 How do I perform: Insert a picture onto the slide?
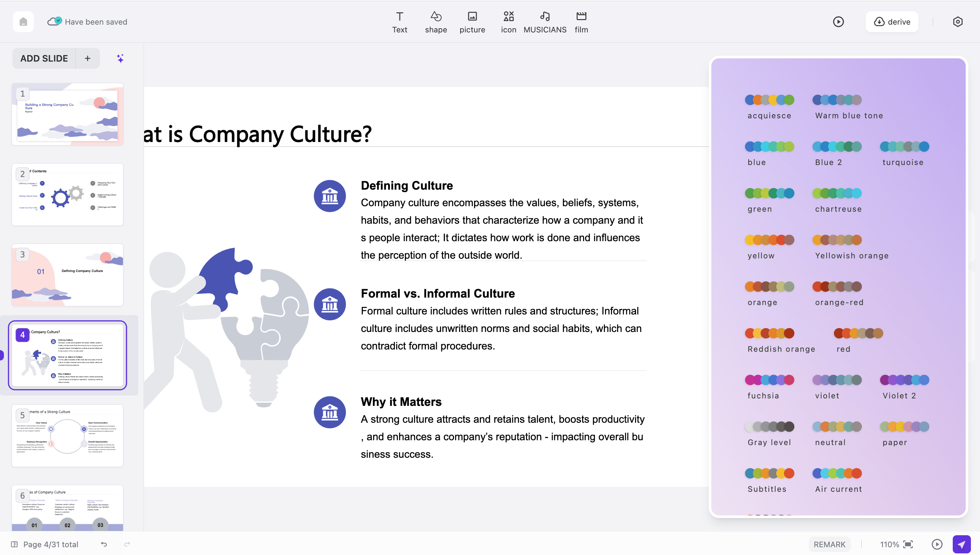[x=472, y=22]
